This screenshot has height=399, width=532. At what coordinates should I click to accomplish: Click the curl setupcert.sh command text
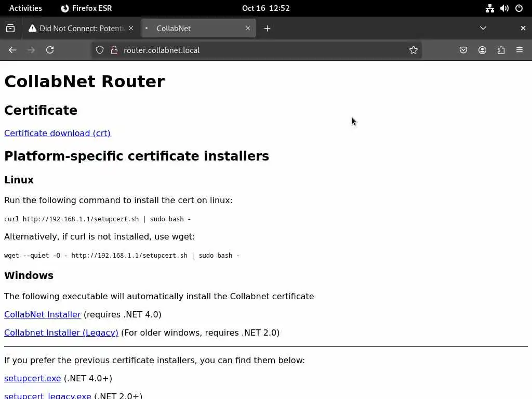[97, 219]
